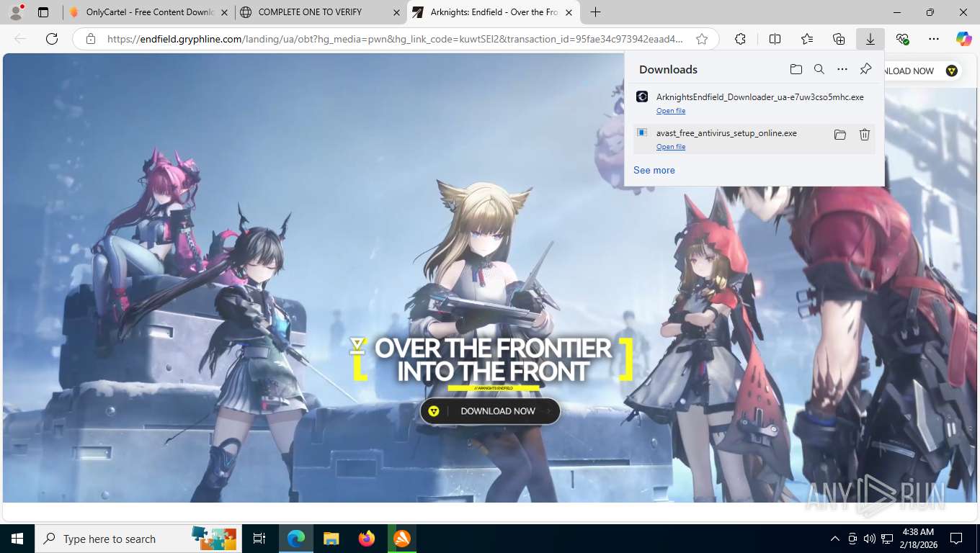Open the Favorites list icon
This screenshot has width=980, height=553.
click(x=807, y=39)
